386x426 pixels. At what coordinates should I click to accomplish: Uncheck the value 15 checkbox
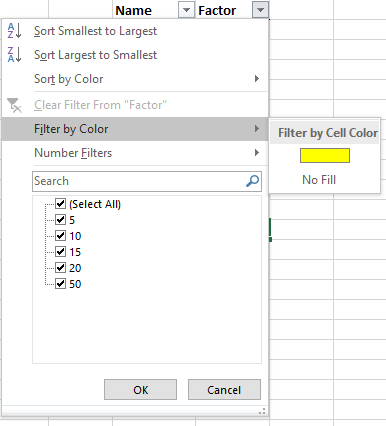60,252
